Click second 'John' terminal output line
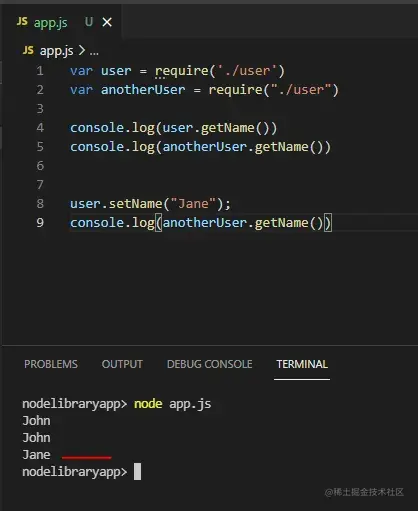 coord(36,438)
